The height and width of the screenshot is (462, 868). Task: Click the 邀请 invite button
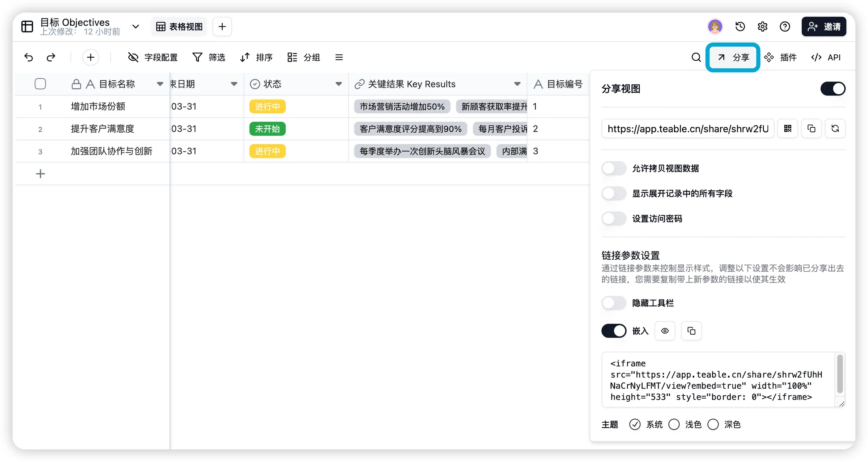[824, 26]
